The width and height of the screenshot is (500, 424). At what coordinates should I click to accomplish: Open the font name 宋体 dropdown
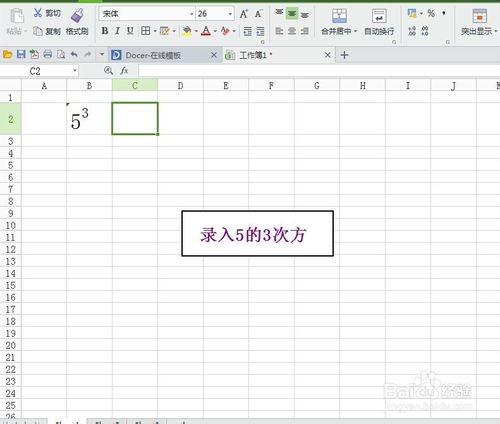tap(192, 14)
